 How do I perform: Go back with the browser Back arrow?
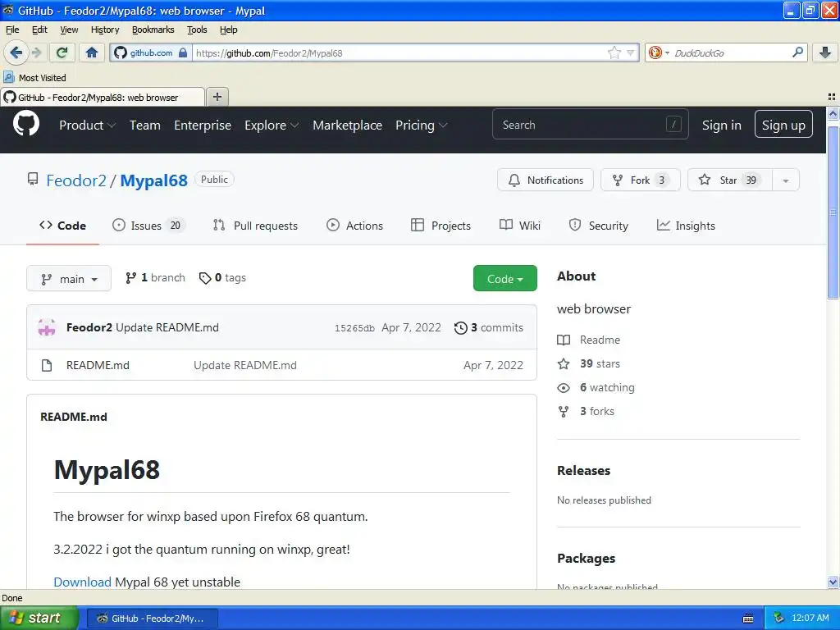pos(16,52)
